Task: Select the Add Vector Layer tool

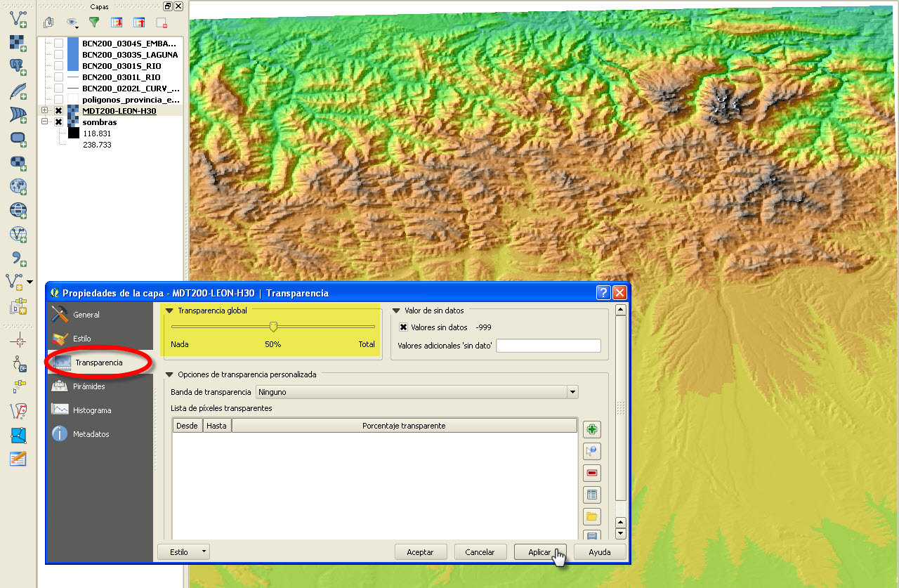Action: 15,18
